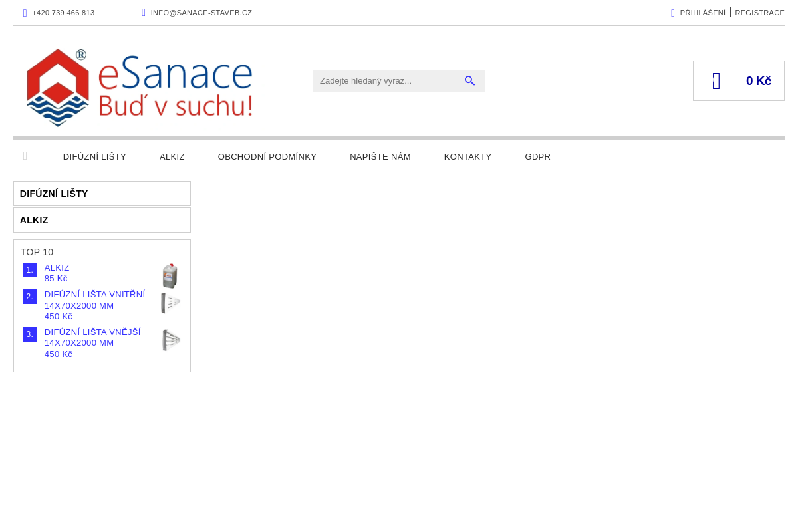Open the GDPR menu item
Image resolution: width=798 pixels, height=532 pixels.
coord(538,157)
